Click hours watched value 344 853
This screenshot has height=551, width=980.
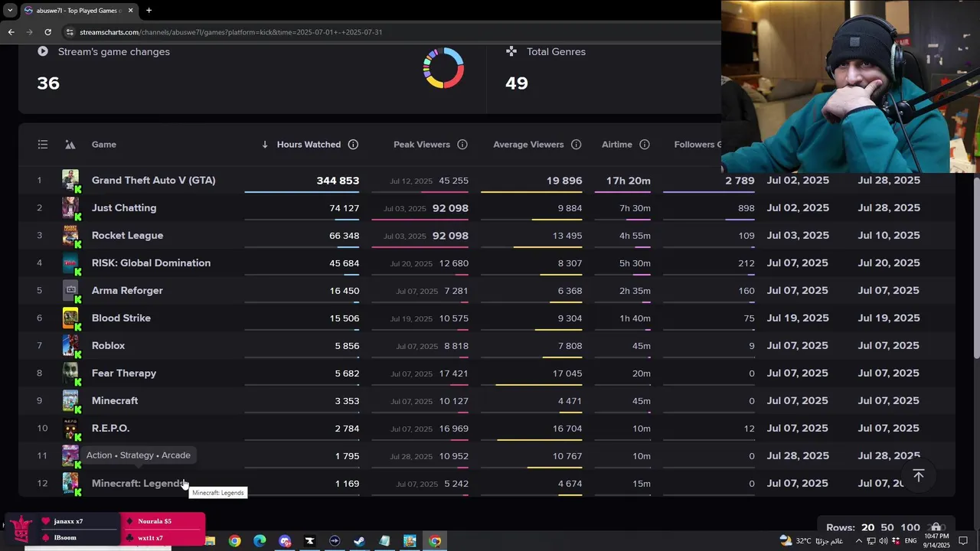[x=338, y=181]
